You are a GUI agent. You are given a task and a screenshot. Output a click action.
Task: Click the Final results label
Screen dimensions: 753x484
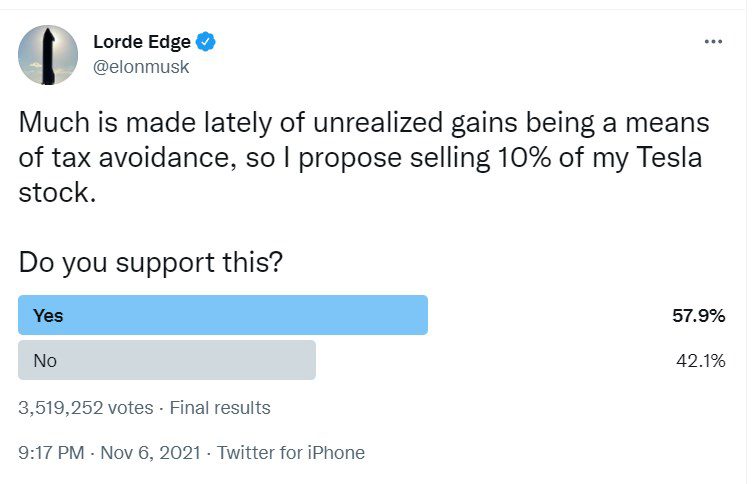click(220, 408)
